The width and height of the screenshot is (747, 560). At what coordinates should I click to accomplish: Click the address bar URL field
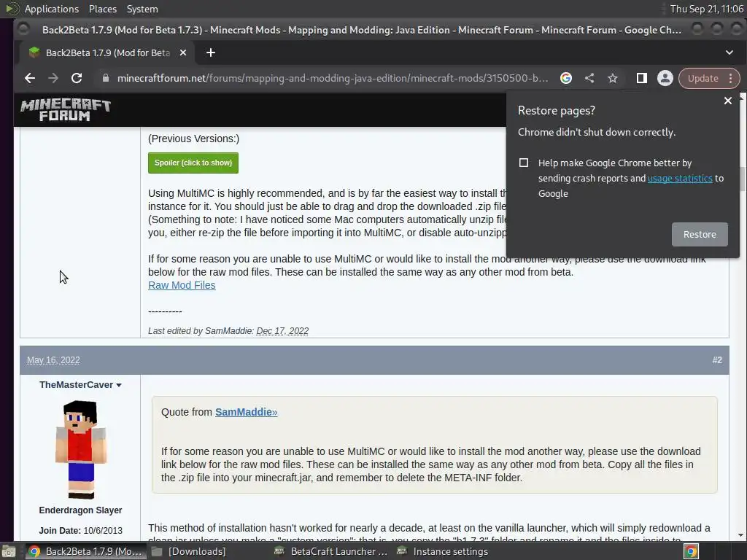tap(333, 78)
